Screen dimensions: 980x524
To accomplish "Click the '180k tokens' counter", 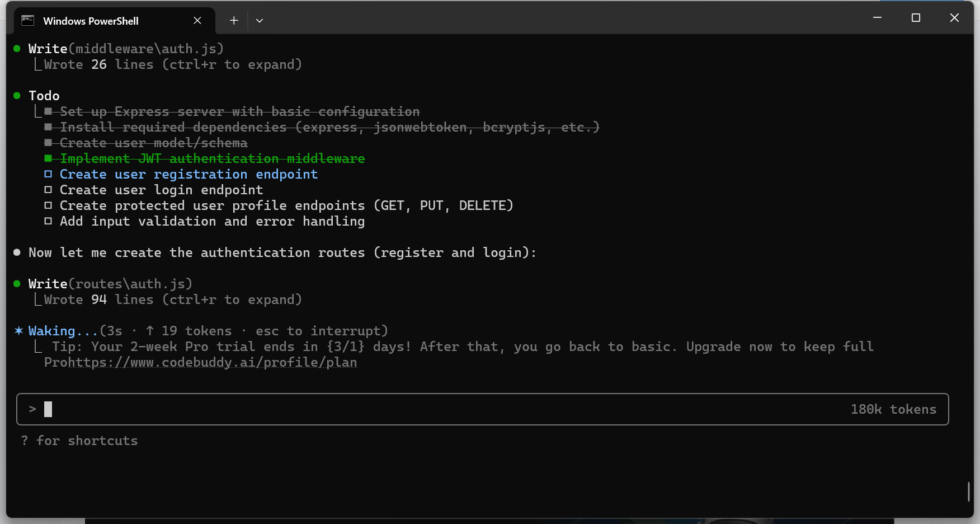I will (x=893, y=409).
